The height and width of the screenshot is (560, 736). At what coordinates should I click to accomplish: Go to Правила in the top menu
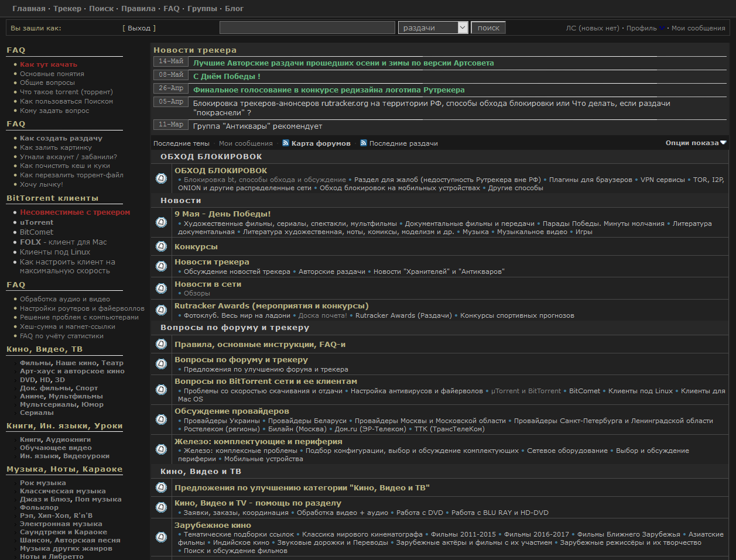pyautogui.click(x=138, y=9)
